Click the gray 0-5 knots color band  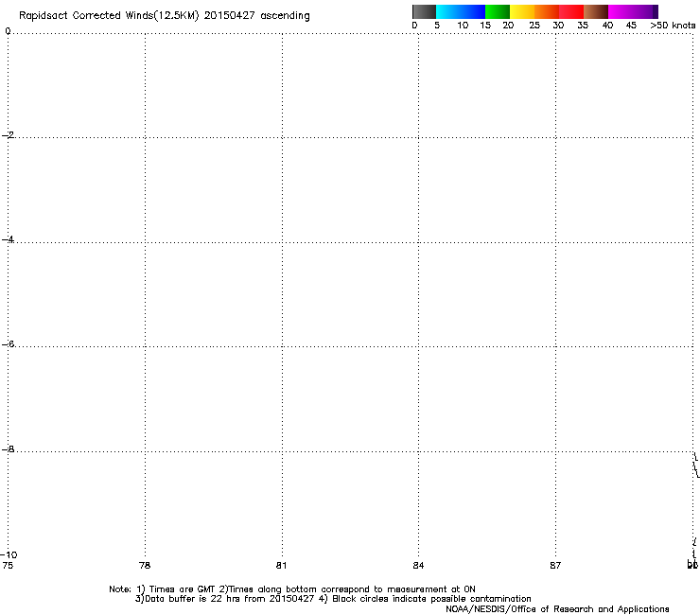[424, 11]
